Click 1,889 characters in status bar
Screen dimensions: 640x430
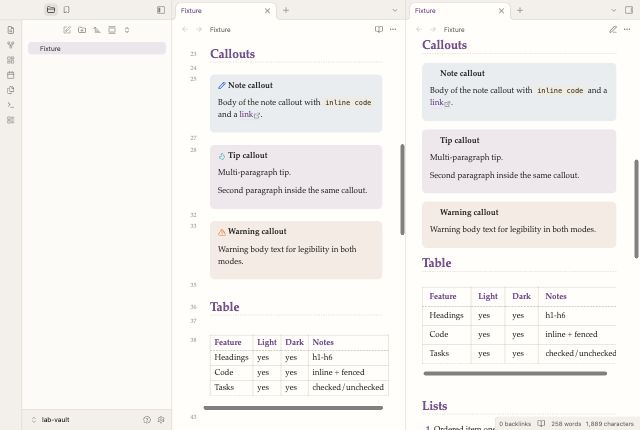[609, 424]
